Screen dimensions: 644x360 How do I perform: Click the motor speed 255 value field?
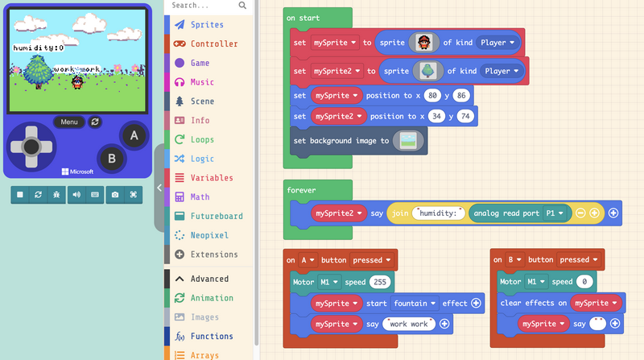379,282
